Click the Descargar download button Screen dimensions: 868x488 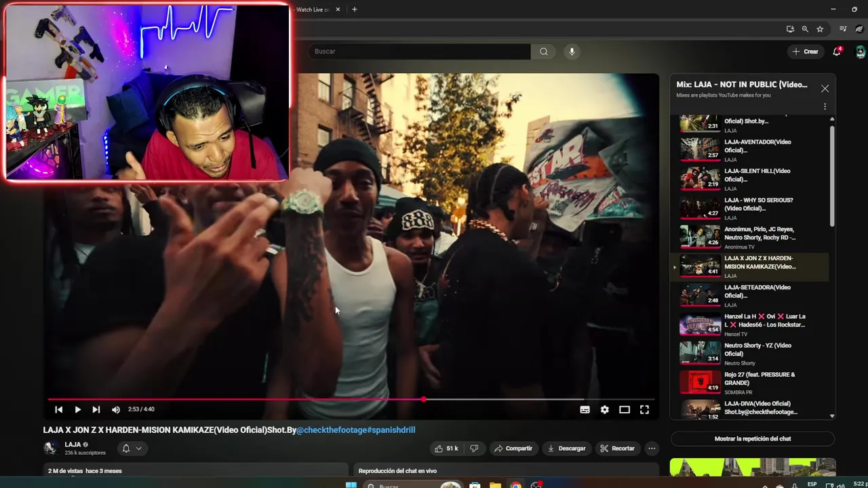(566, 448)
